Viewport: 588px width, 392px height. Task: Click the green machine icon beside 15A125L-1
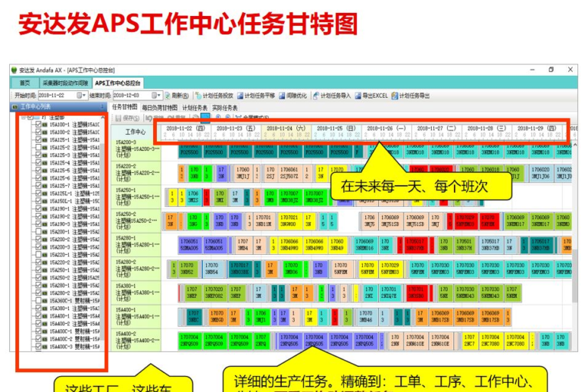(44, 194)
